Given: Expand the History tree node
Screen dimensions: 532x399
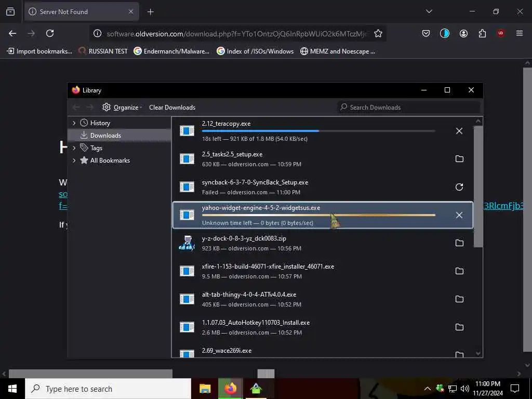Looking at the screenshot, I should coord(74,123).
